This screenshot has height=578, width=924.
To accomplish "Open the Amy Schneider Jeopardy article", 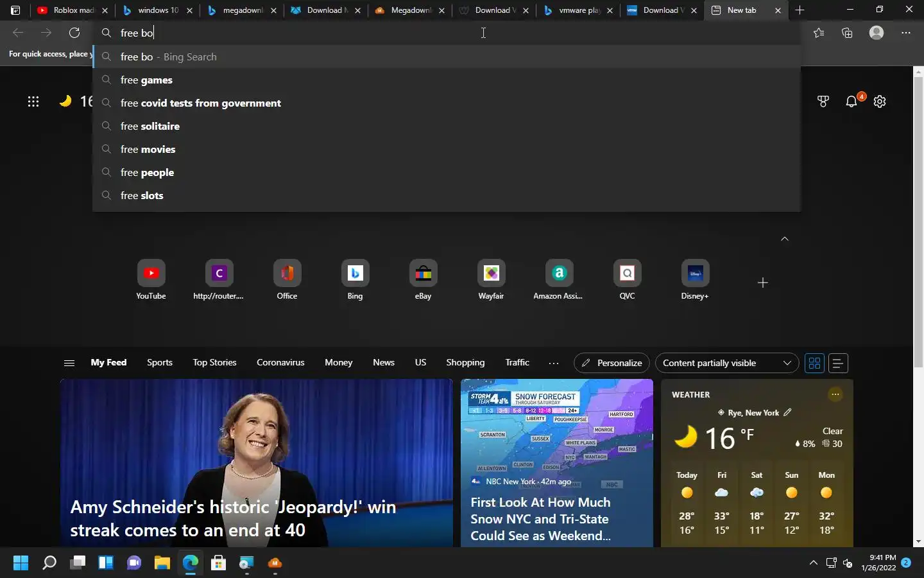I will pyautogui.click(x=256, y=463).
